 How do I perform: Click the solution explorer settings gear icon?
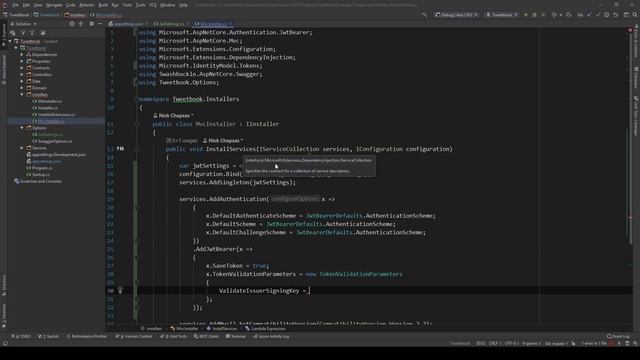pyautogui.click(x=91, y=24)
